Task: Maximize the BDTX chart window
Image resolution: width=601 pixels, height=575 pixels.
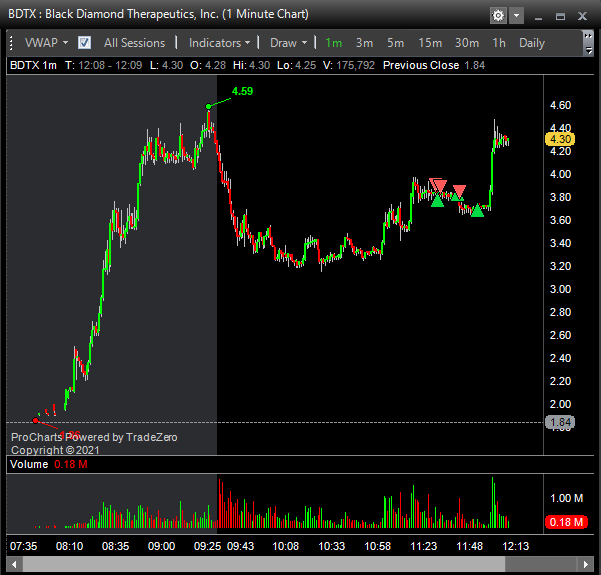Action: pos(560,16)
